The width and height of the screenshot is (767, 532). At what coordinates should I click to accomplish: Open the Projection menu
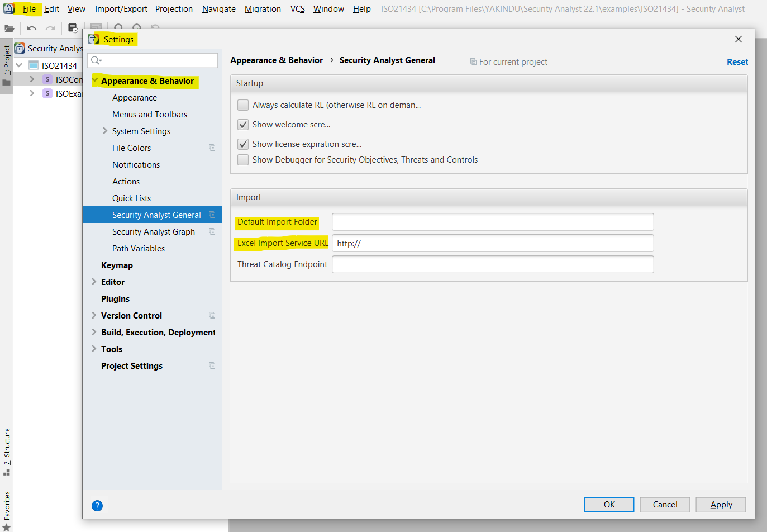[x=174, y=8]
